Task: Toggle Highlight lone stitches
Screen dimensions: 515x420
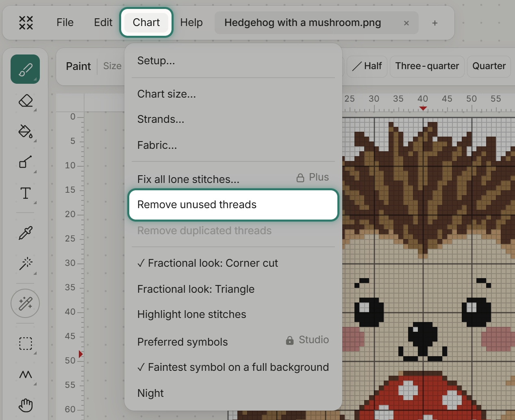Action: click(x=233, y=314)
